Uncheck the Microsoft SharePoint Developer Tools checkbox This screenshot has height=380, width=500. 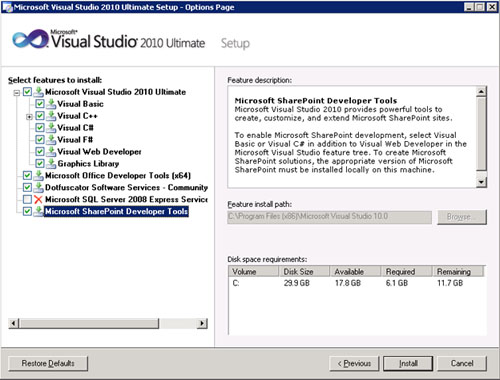[27, 211]
